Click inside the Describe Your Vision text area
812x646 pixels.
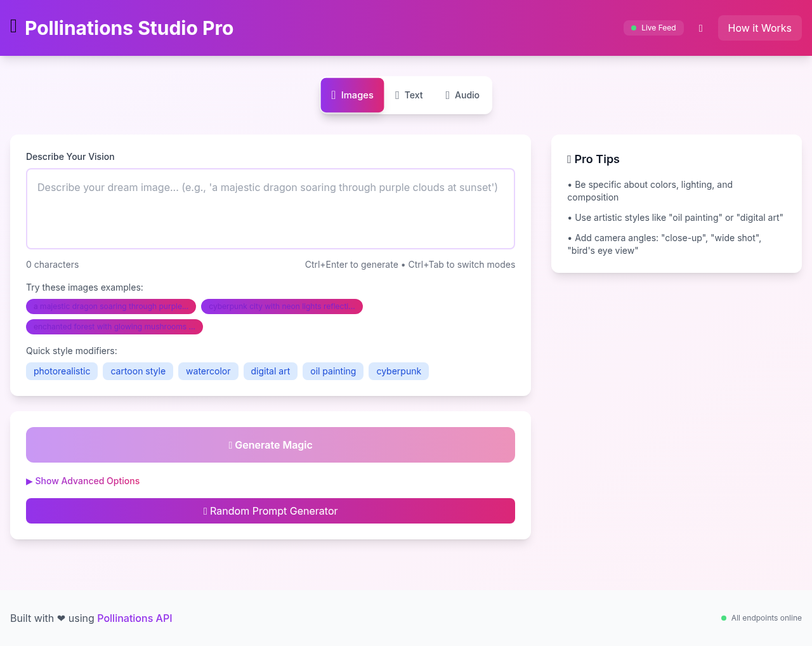point(270,208)
